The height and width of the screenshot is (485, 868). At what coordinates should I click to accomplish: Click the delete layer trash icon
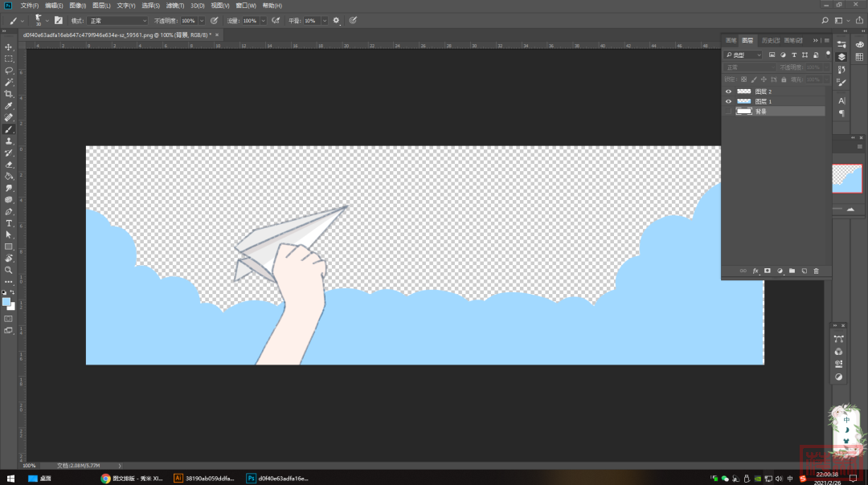pos(816,271)
